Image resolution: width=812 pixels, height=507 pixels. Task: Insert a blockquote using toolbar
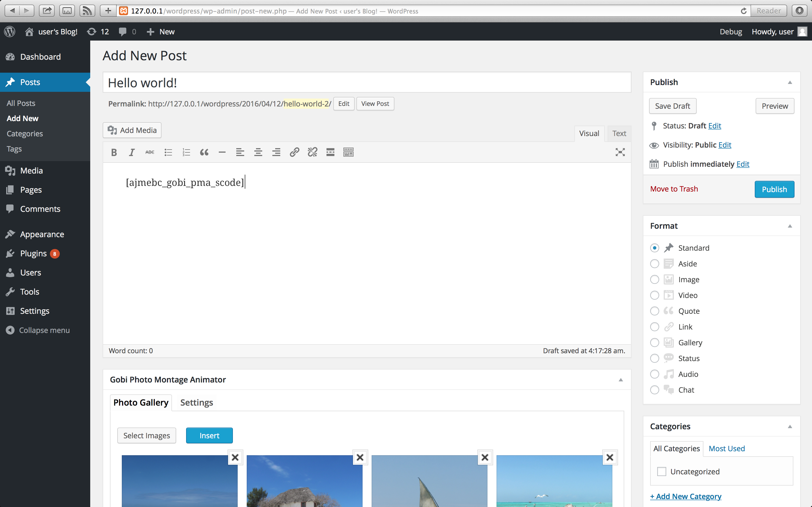pyautogui.click(x=204, y=153)
